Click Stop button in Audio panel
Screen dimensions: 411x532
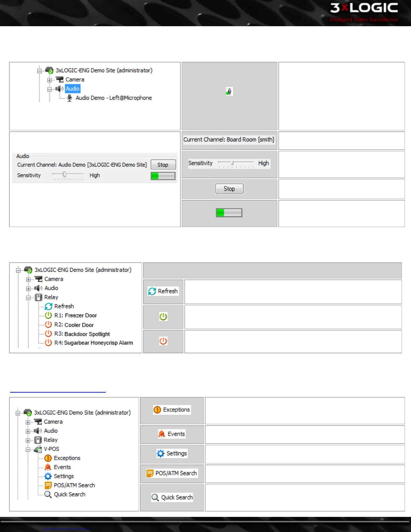pyautogui.click(x=163, y=165)
